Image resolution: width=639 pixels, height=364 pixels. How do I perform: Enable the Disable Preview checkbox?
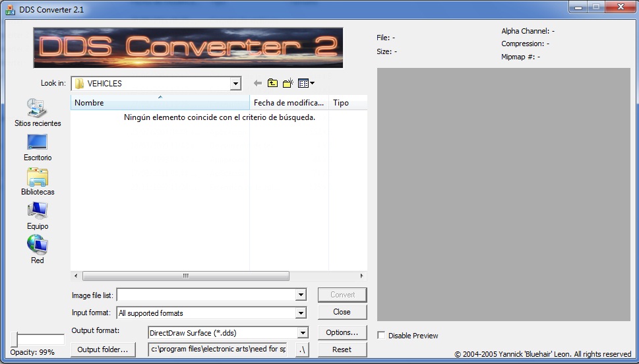(381, 336)
